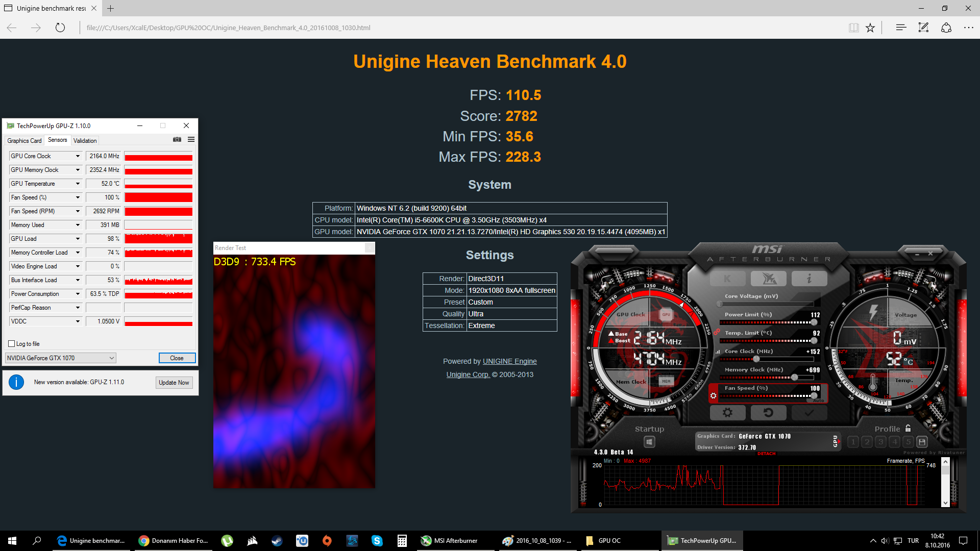Open the Windows Start menu
This screenshot has width=980, height=551.
(12, 541)
